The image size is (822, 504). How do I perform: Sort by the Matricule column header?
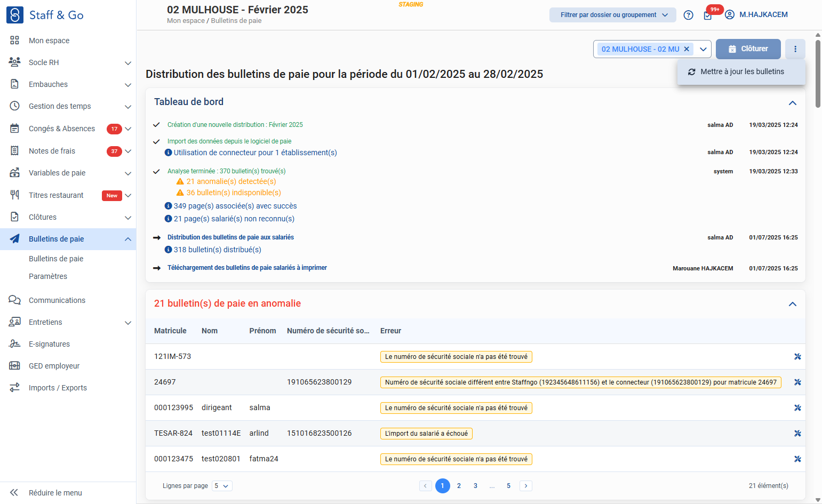[x=170, y=331]
